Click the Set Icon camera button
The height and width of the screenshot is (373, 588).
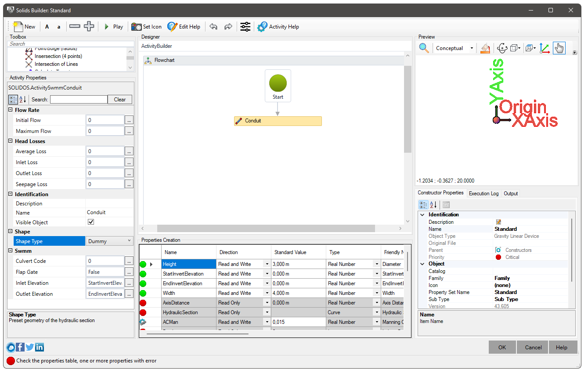[147, 27]
